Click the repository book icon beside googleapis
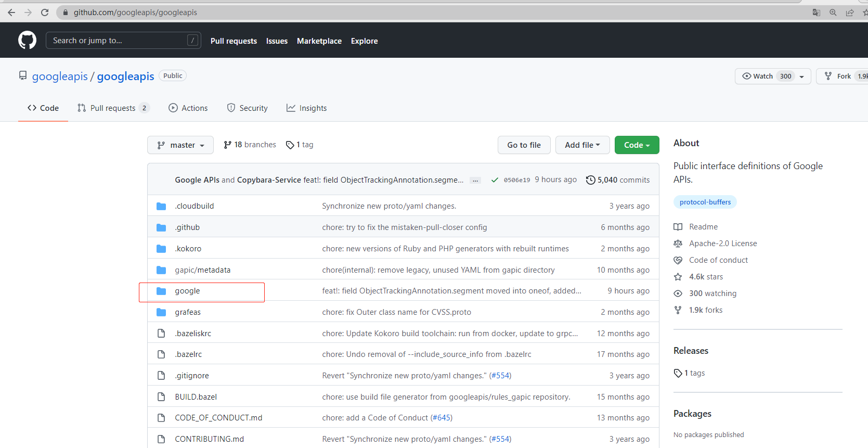 [23, 76]
